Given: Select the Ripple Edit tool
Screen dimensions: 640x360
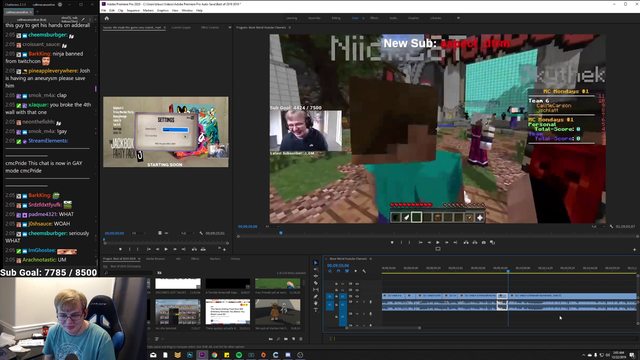Looking at the screenshot, I should (x=316, y=276).
